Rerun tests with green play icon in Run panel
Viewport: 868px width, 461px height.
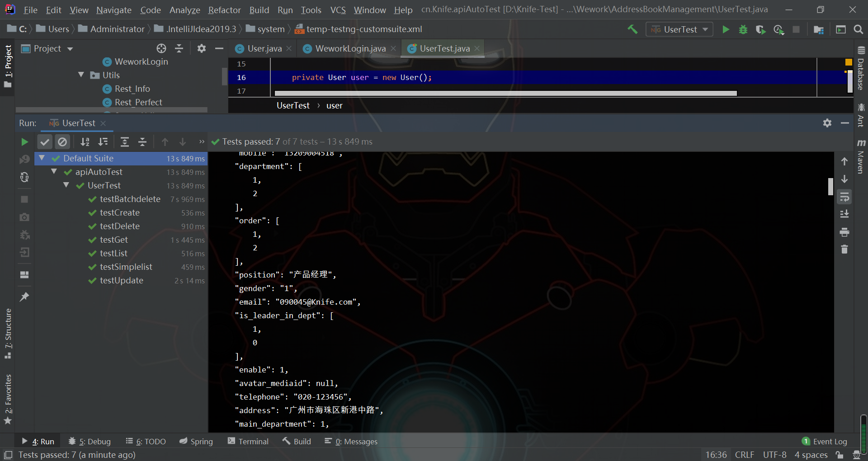pos(24,142)
